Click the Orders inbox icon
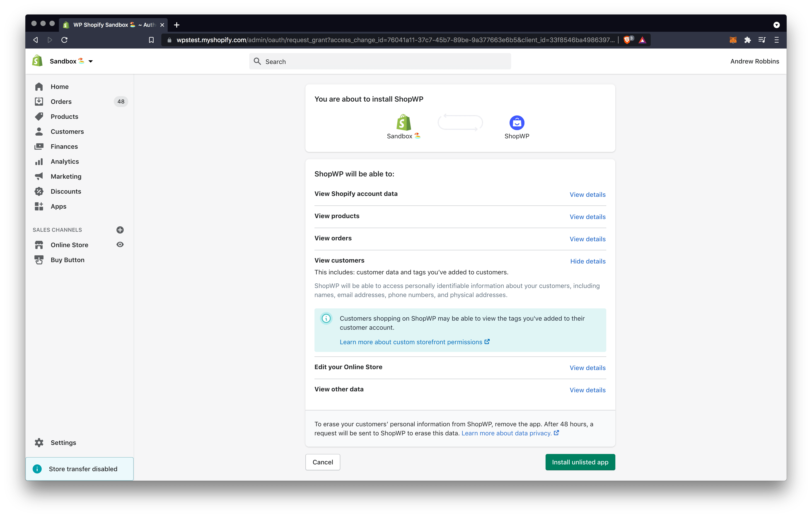Image resolution: width=812 pixels, height=517 pixels. tap(39, 102)
